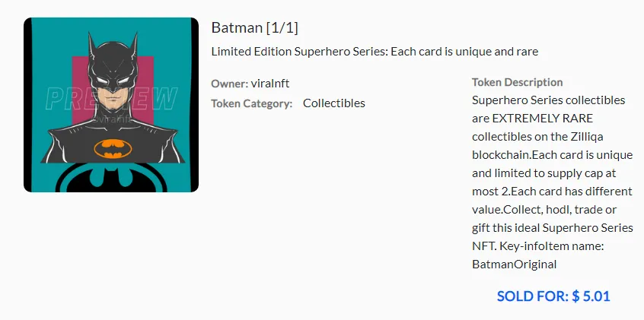Click the orange bat emblem on Batman's chest
The image size is (644, 320).
(x=113, y=149)
